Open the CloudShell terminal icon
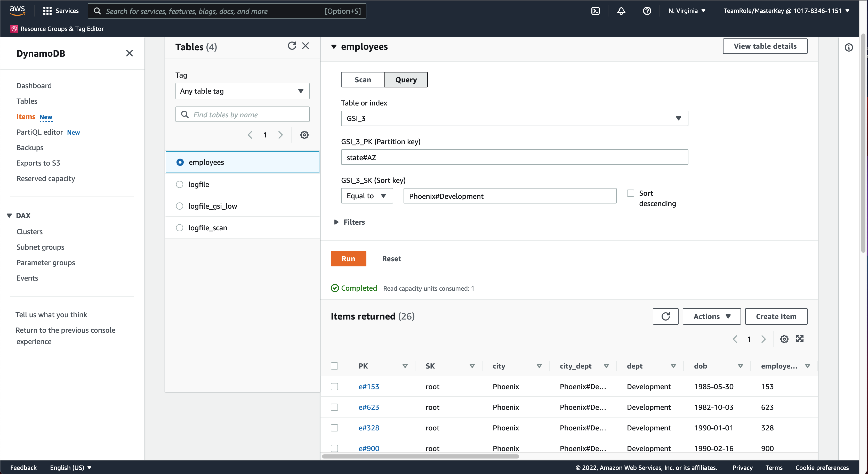The height and width of the screenshot is (474, 868). [596, 11]
